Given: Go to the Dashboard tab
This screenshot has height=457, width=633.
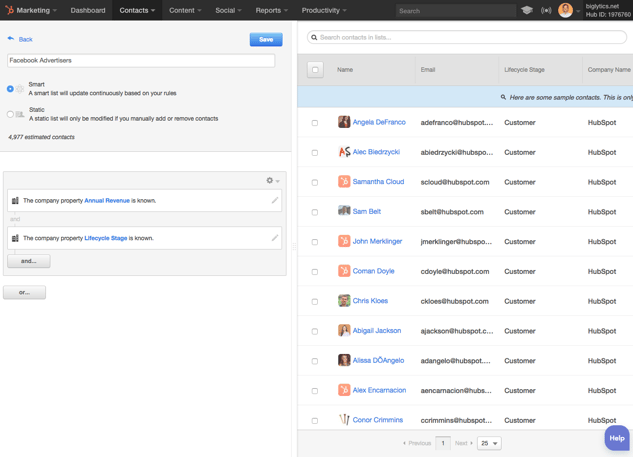Looking at the screenshot, I should pos(88,10).
